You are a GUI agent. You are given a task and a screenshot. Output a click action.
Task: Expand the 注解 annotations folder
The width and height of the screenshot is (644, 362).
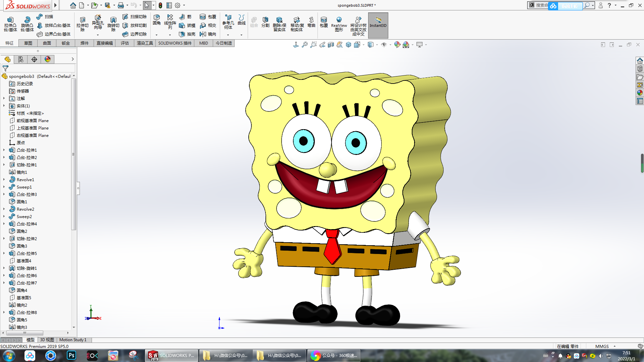(4, 98)
